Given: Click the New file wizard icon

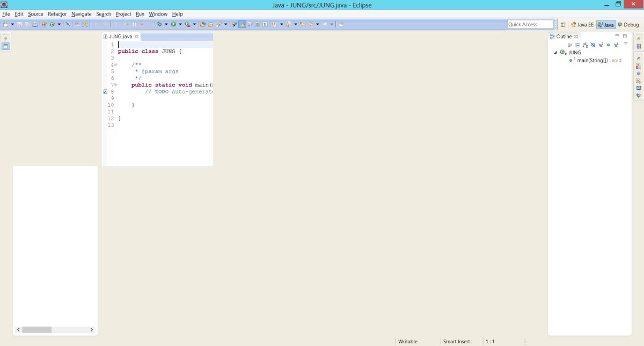Looking at the screenshot, I should tap(5, 24).
